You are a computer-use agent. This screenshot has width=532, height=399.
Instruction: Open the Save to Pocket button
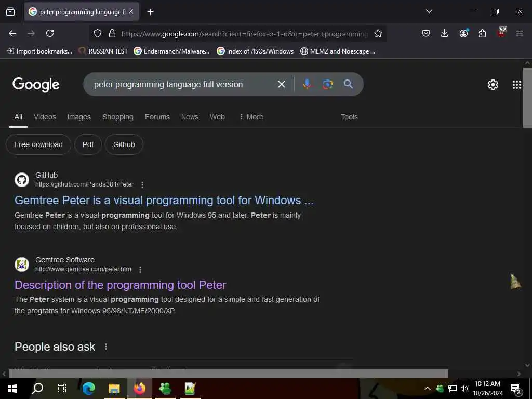(426, 33)
